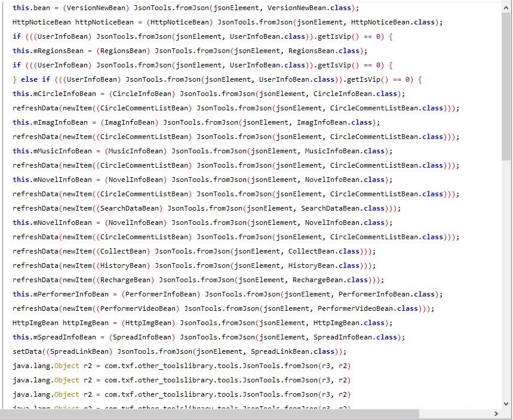Select the 'HttpNoticeBean httpNoticeBean' line

[228, 22]
